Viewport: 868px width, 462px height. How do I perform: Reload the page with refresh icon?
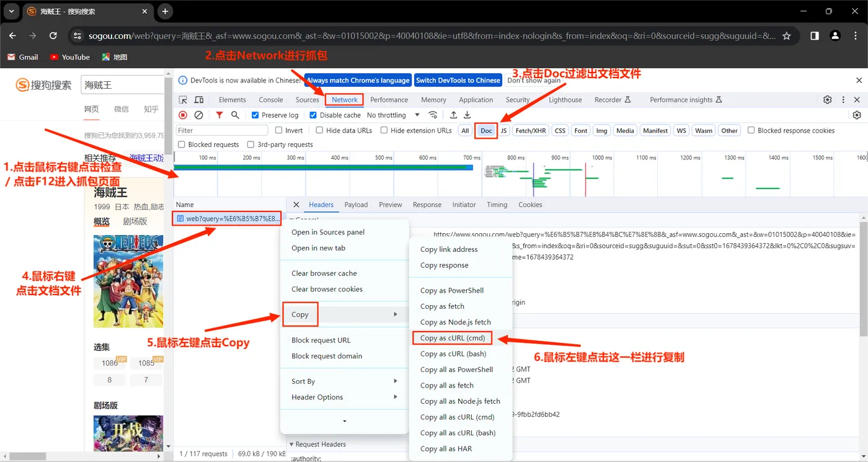coord(53,36)
